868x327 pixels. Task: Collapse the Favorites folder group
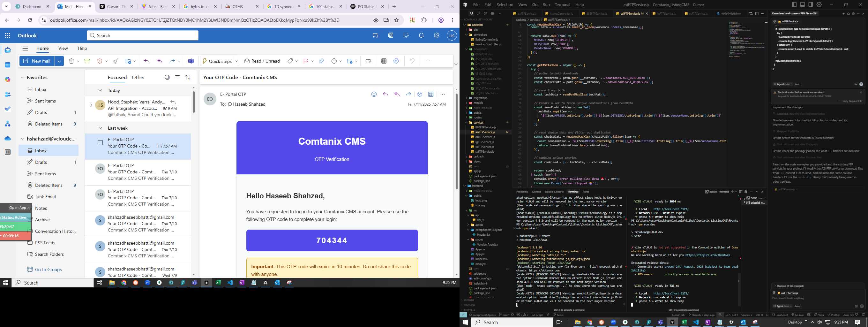click(x=22, y=78)
